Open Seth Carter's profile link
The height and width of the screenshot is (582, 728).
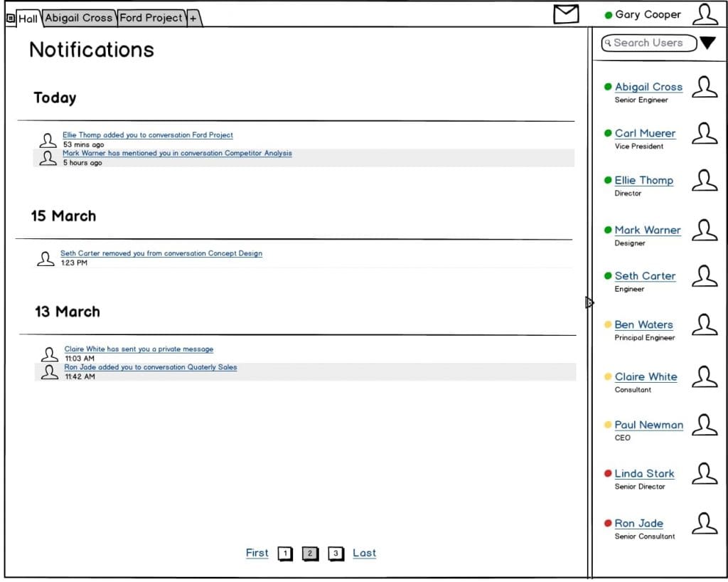[x=645, y=276]
